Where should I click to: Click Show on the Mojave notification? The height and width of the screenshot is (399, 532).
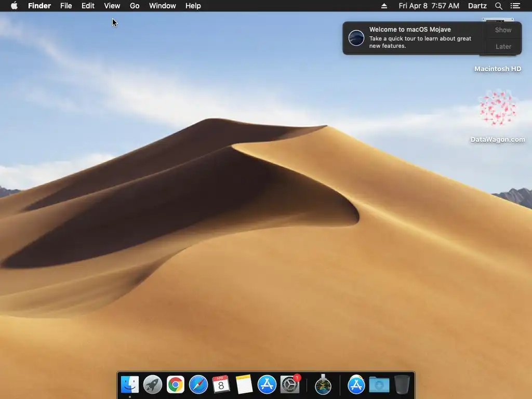[x=503, y=30]
